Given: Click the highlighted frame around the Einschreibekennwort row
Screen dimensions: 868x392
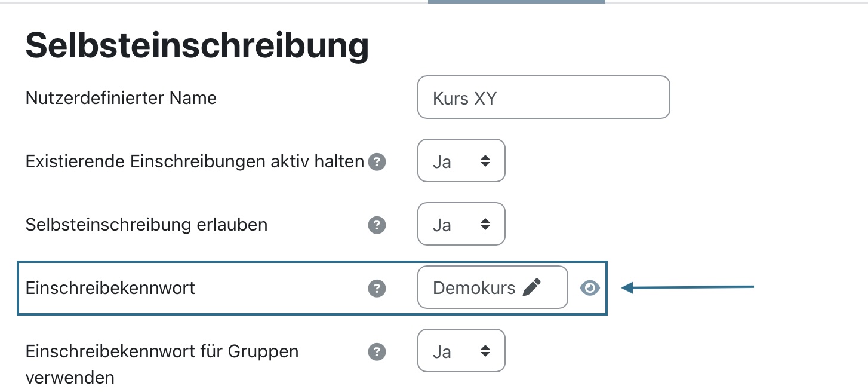Looking at the screenshot, I should pos(312,288).
